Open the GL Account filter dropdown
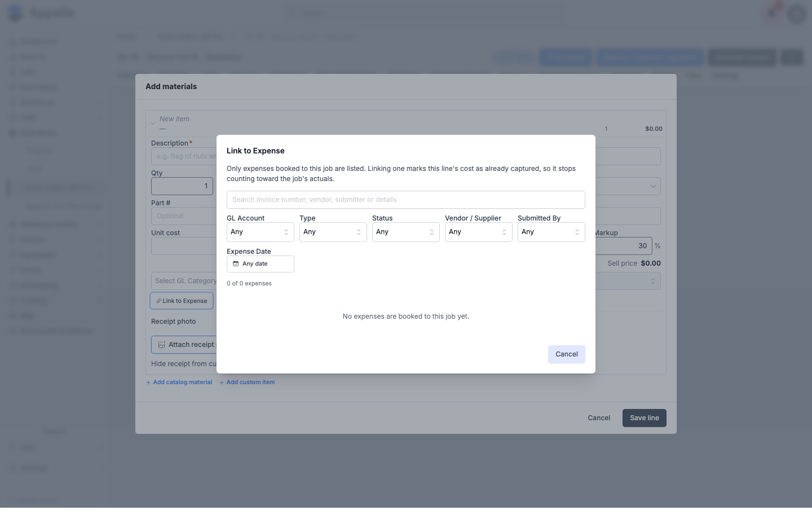The height and width of the screenshot is (528, 812). (260, 232)
